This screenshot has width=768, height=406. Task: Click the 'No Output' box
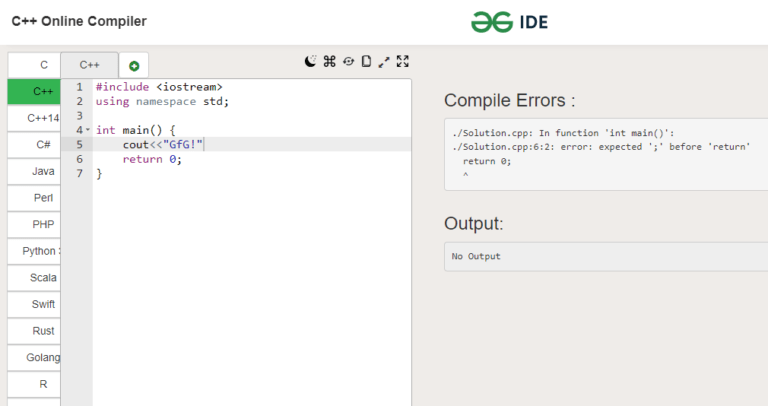click(606, 257)
